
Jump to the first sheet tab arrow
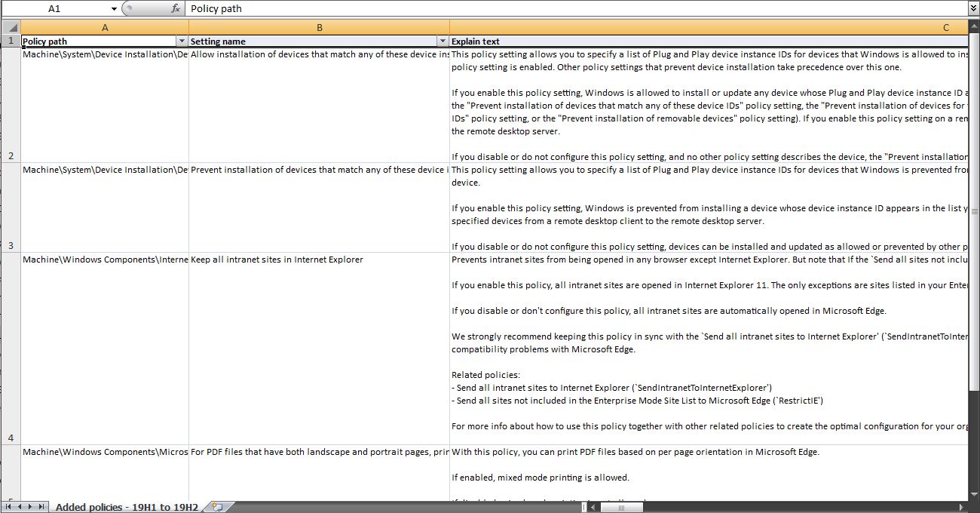click(8, 507)
